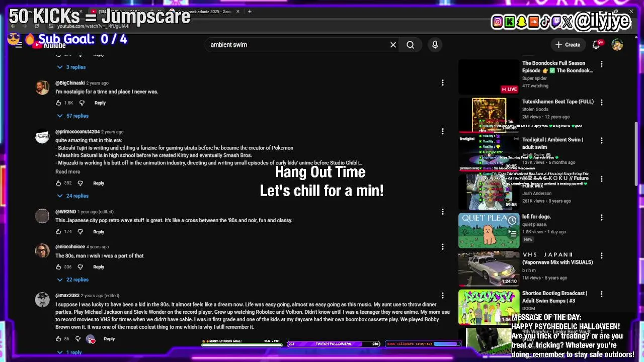Like WR3ND's comment with 174 likes
644x362 pixels.
[x=58, y=232]
